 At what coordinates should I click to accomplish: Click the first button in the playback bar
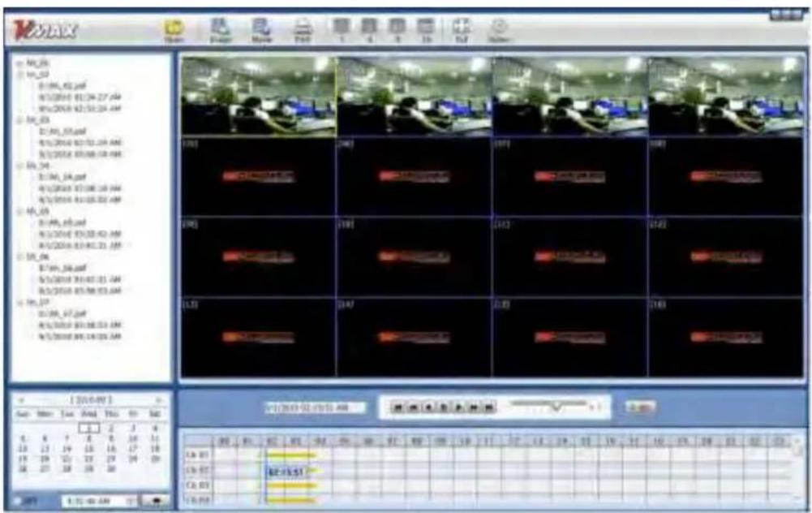pyautogui.click(x=397, y=407)
